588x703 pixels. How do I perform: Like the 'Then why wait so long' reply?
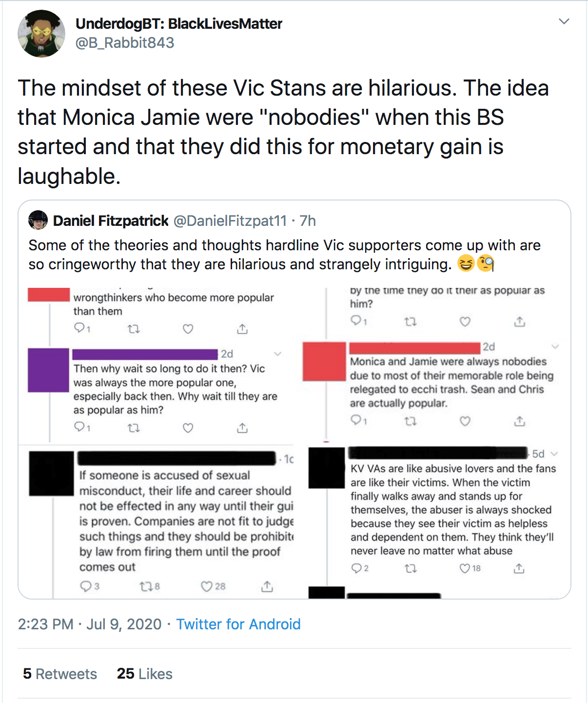click(x=188, y=428)
